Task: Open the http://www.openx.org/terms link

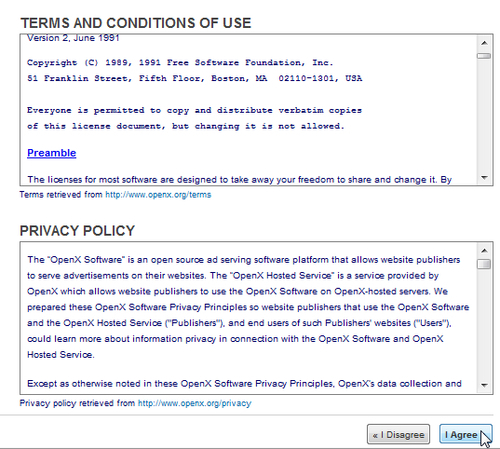Action: point(158,195)
